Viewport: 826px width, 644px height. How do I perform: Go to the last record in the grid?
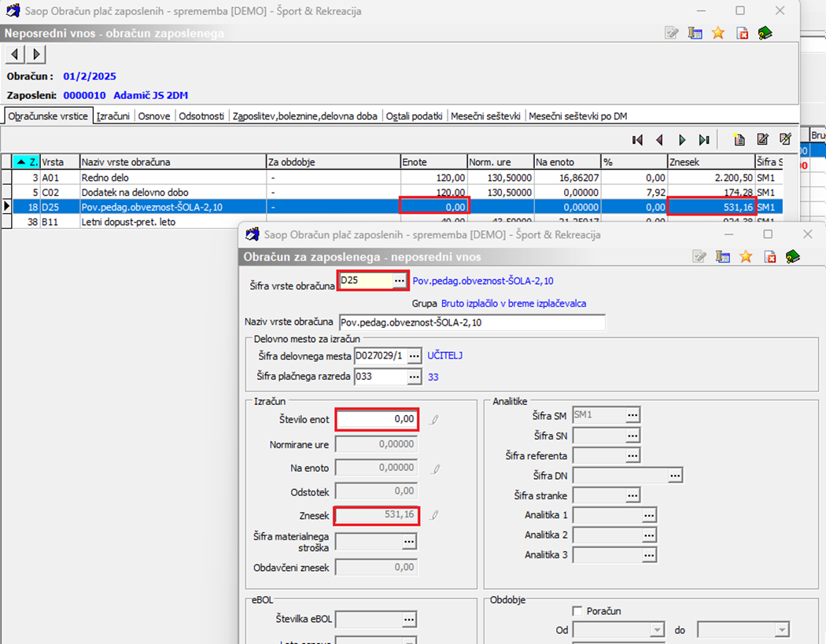click(704, 140)
